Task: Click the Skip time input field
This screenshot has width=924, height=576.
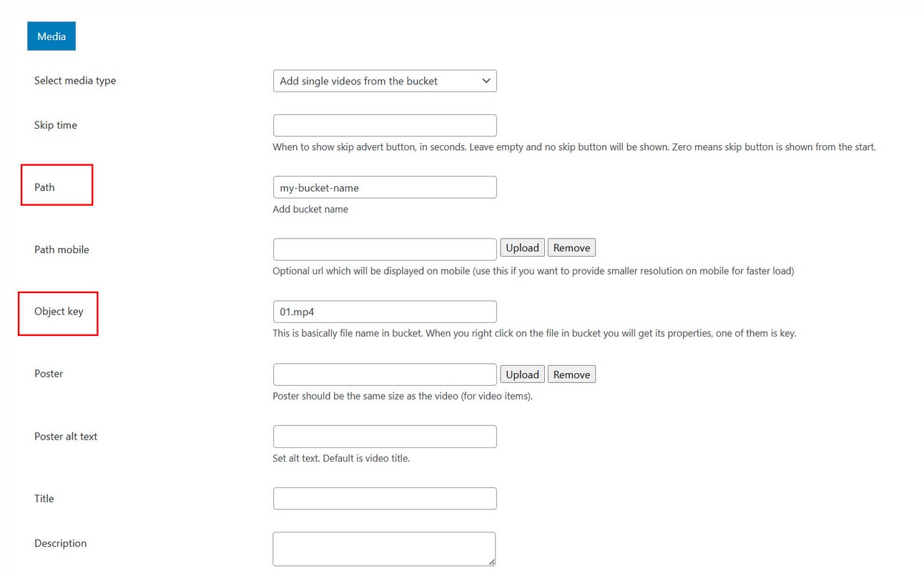Action: tap(385, 126)
